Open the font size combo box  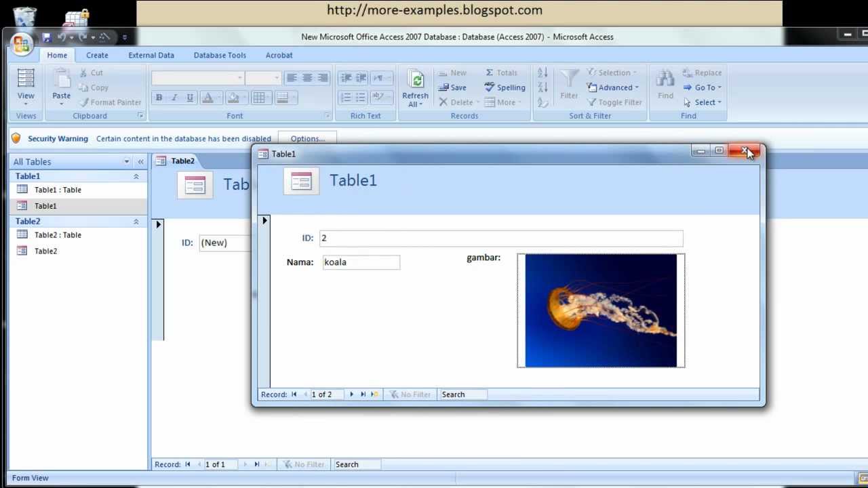coord(263,78)
